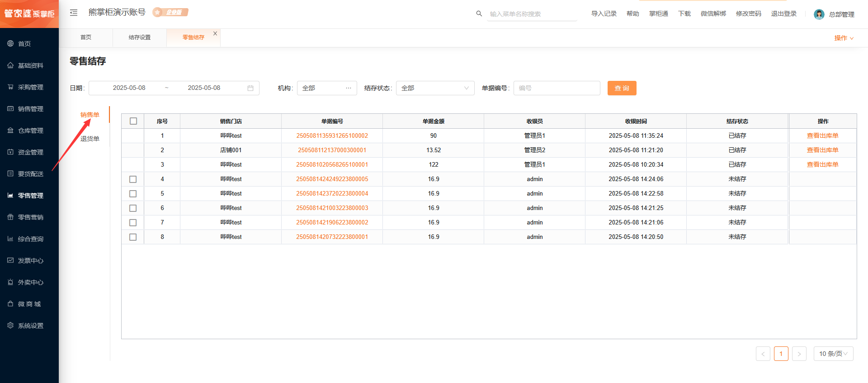Toggle the select-all checkbox in table header
Screen dimensions: 868x383
(133, 121)
